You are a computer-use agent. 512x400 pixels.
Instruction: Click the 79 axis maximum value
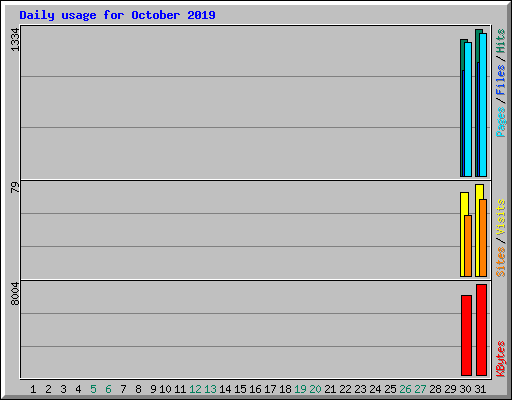click(15, 187)
